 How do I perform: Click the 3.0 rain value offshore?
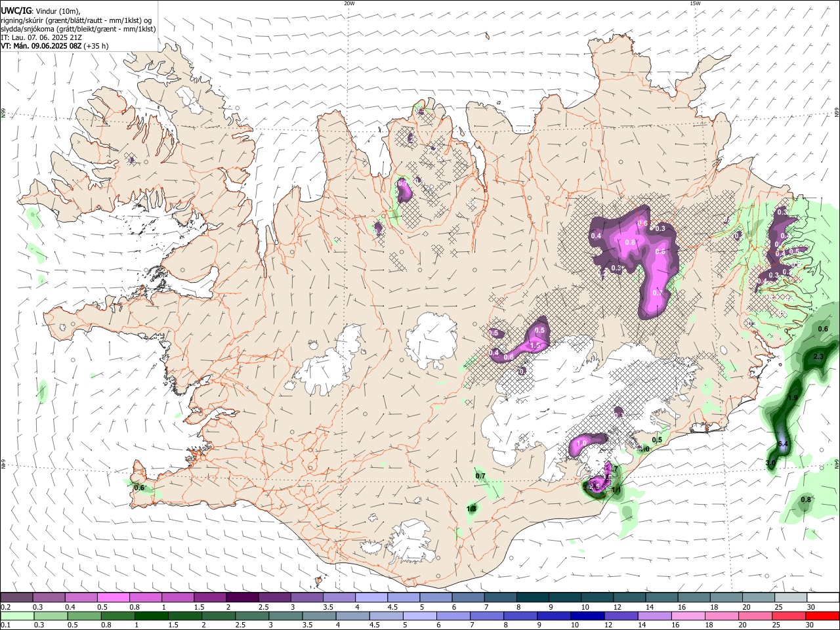coord(771,463)
